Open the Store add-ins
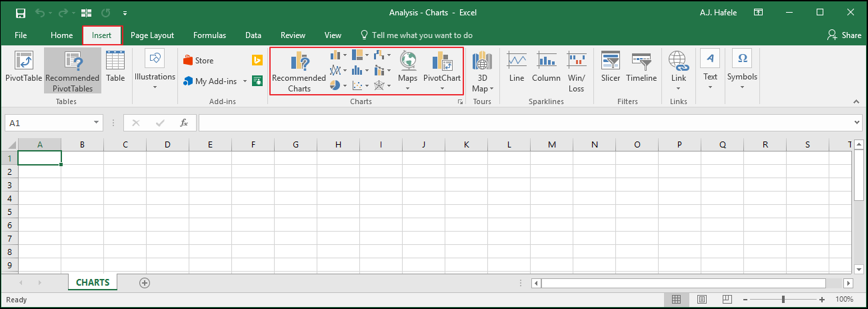 click(x=198, y=61)
